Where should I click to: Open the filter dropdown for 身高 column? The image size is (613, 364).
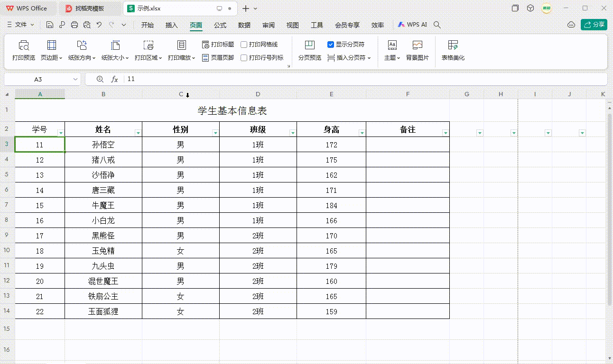[x=362, y=133]
